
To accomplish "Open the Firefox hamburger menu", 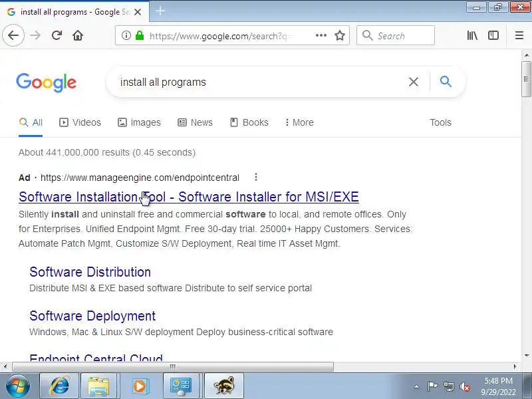I will (x=519, y=35).
